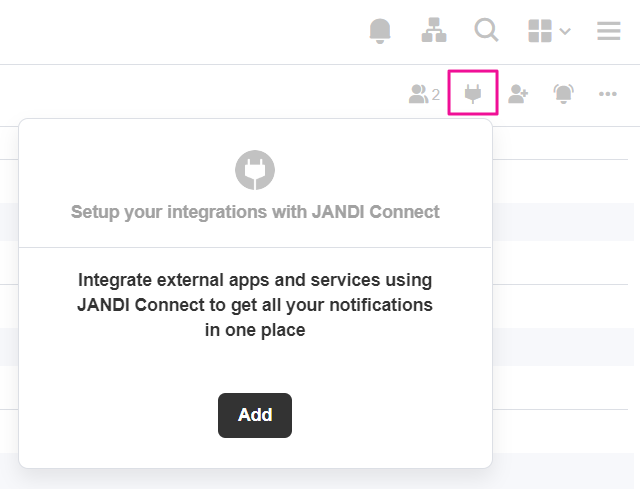Click the member count number 2
The width and height of the screenshot is (640, 489).
[436, 95]
